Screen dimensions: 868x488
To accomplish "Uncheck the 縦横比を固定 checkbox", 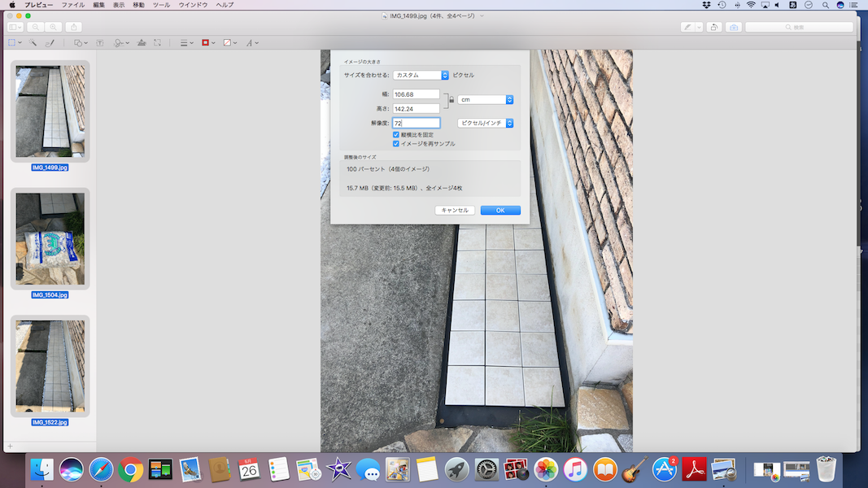I will click(396, 134).
